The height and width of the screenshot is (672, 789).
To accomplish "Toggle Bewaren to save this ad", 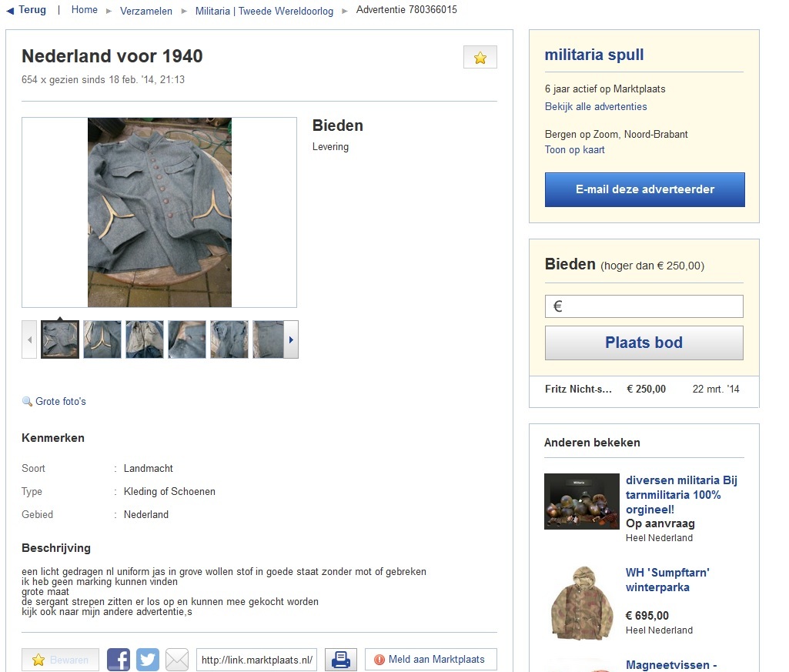I will coord(61,660).
